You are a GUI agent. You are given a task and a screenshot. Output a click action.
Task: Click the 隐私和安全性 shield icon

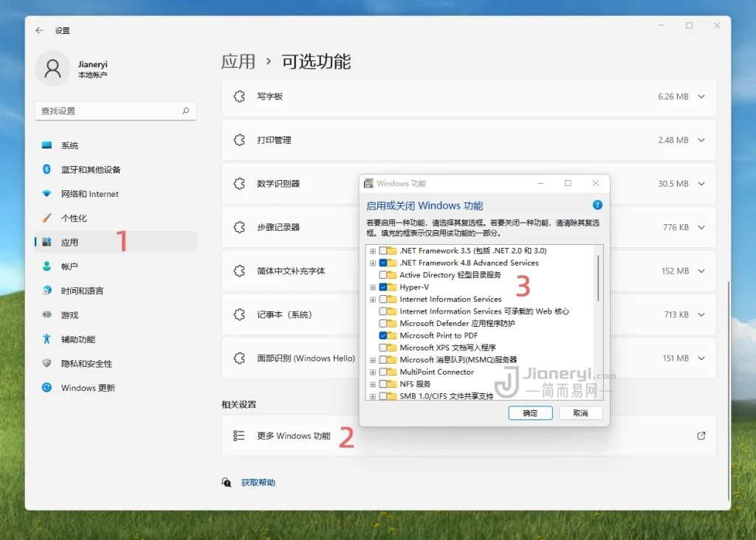[x=47, y=363]
